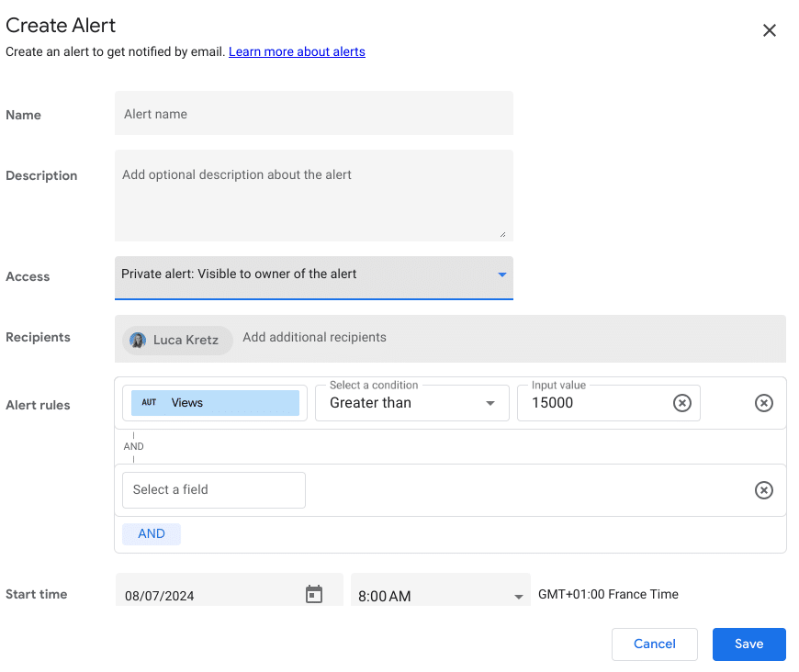Click 'Add additional recipients' field

click(x=314, y=337)
